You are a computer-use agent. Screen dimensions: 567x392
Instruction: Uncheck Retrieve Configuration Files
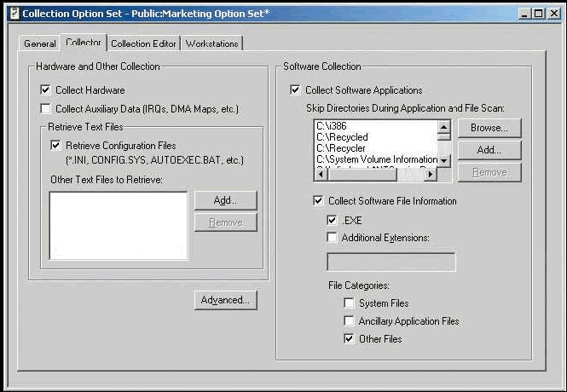coord(55,145)
